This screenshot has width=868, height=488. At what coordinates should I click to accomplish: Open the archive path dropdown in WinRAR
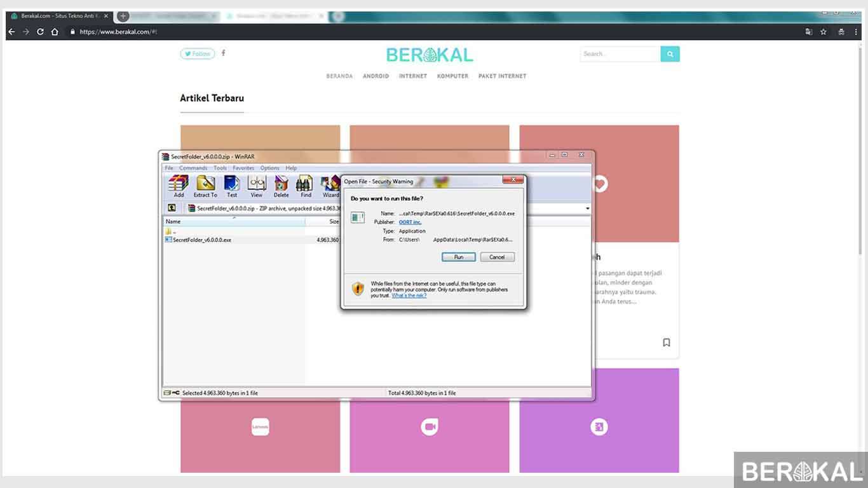tap(587, 208)
